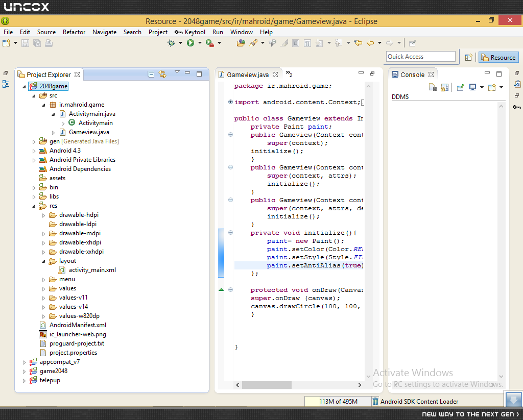The image size is (523, 420).
Task: Click the Outline icon in left sidebar
Action: 6,84
